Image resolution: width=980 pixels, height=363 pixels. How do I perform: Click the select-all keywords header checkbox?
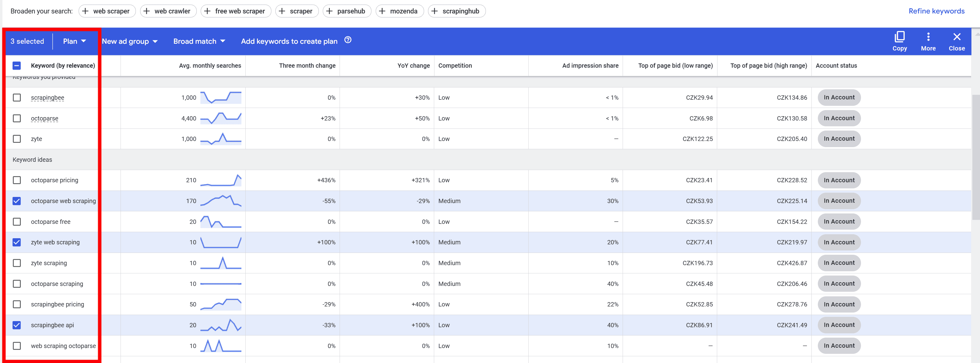point(17,65)
